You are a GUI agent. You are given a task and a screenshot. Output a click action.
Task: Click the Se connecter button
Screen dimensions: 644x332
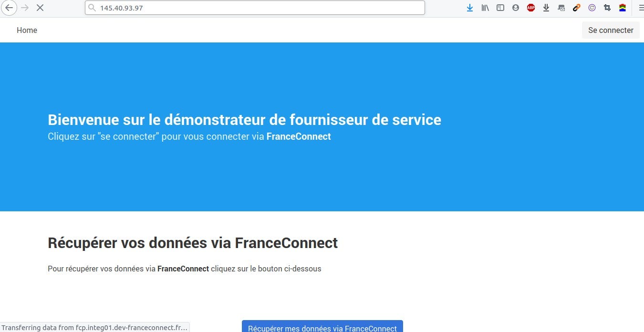pos(611,30)
